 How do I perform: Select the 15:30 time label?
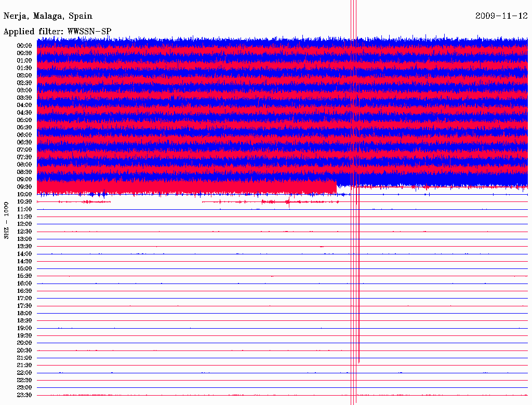[x=24, y=276]
